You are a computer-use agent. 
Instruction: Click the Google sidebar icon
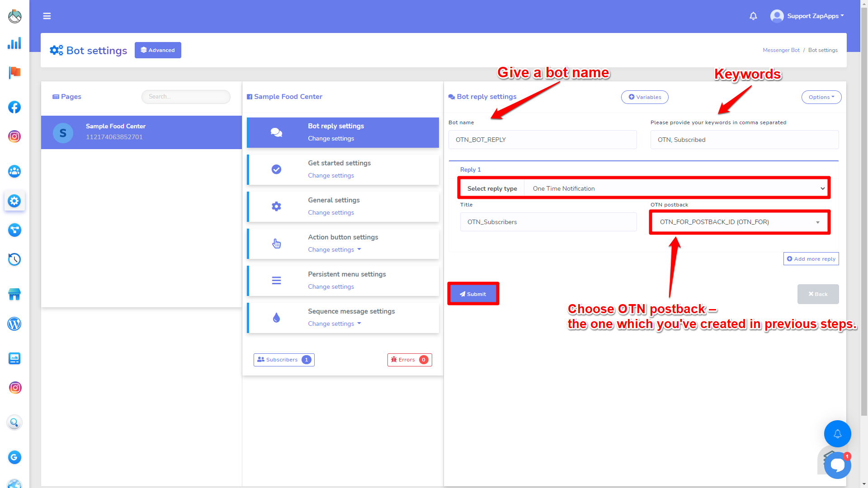point(14,457)
